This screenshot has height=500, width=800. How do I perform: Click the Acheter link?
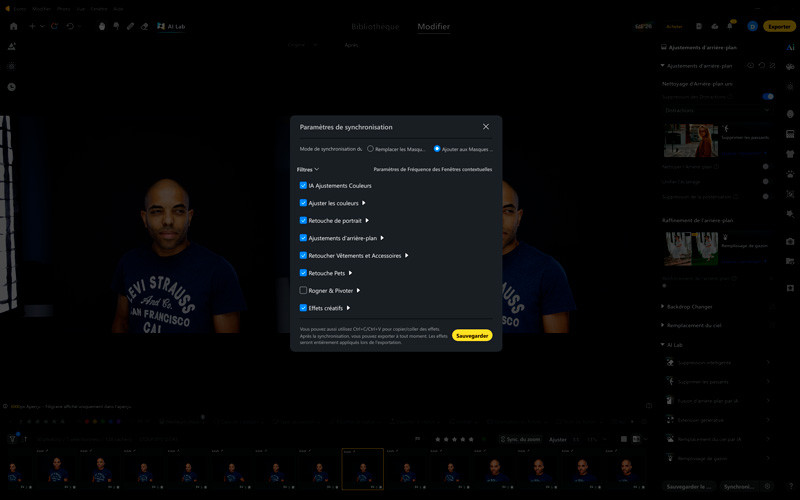tap(674, 27)
